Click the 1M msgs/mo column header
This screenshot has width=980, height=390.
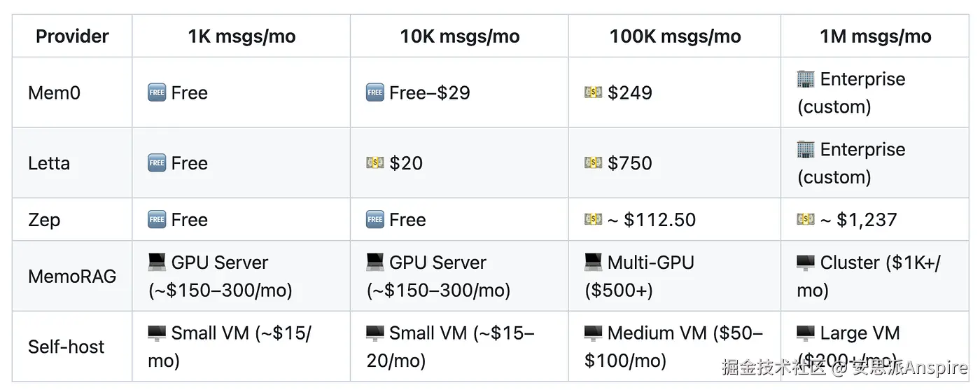(875, 36)
